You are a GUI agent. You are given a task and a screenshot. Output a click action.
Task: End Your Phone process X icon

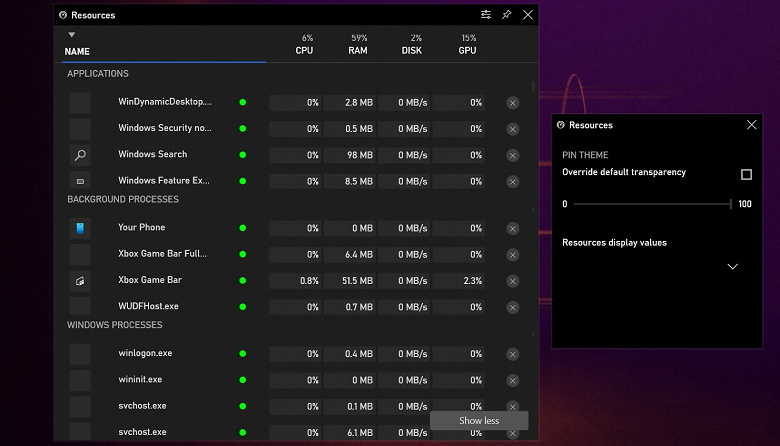tap(513, 229)
